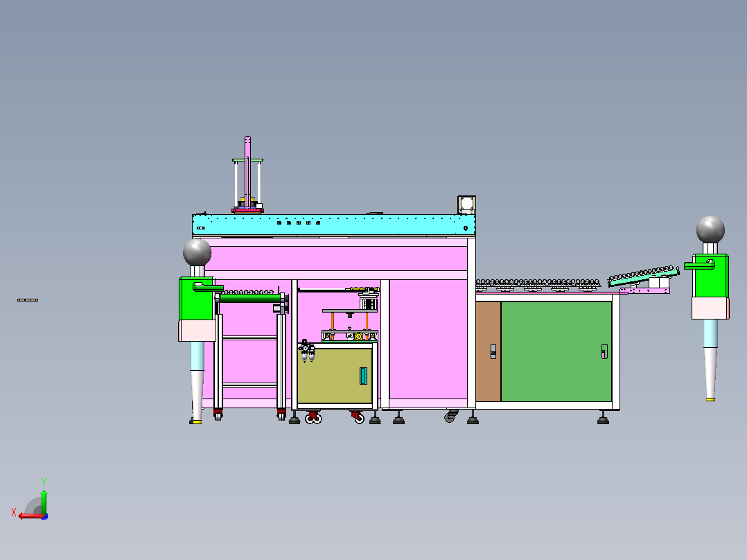
Task: Click the latch handle on the green door
Action: (x=604, y=351)
